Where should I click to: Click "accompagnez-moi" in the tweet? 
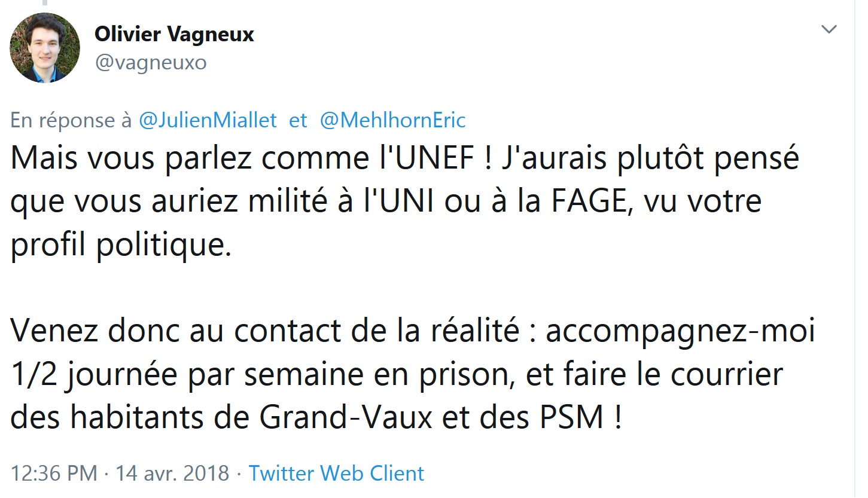[x=680, y=332]
